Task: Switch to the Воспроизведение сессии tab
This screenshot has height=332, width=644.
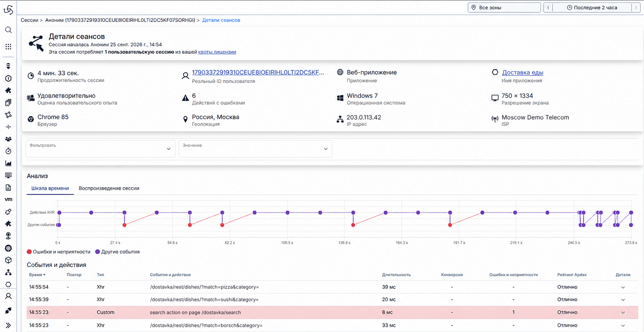Action: coord(109,188)
